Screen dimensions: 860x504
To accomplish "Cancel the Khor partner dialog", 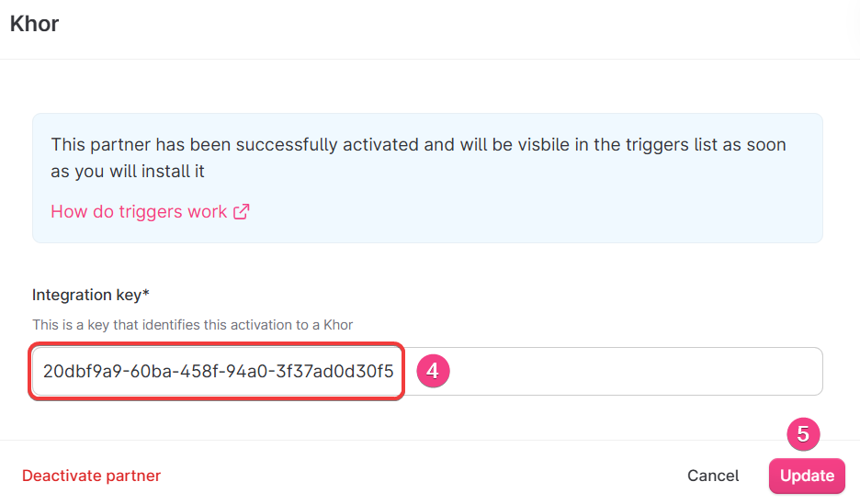I will 713,476.
